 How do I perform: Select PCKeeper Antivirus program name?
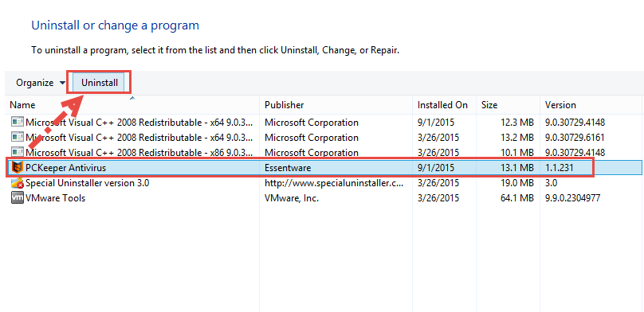click(x=65, y=168)
